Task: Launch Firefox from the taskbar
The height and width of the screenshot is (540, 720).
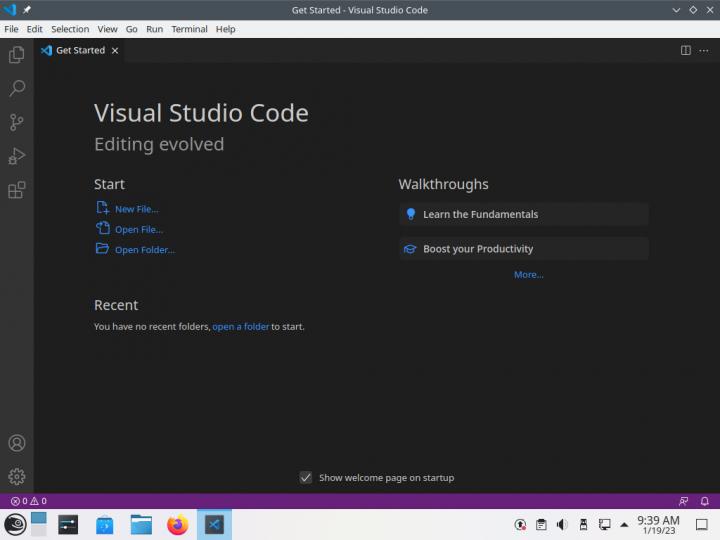Action: click(x=177, y=524)
